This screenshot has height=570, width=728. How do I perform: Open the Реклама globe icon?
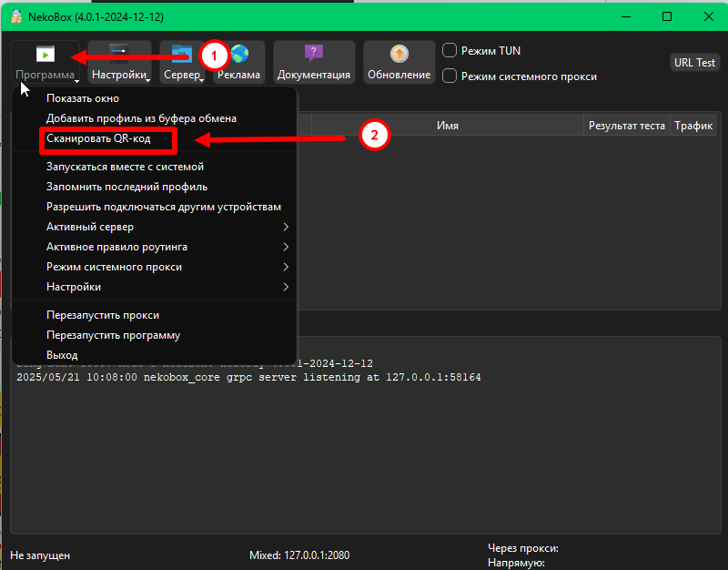point(239,55)
